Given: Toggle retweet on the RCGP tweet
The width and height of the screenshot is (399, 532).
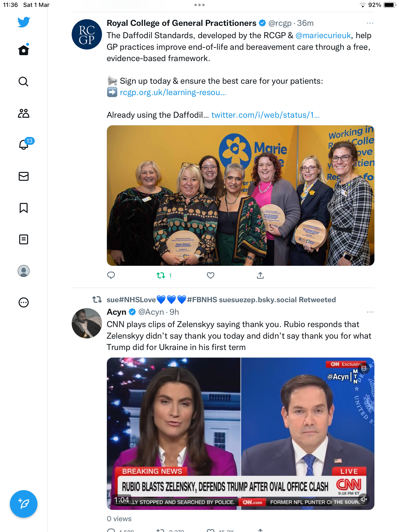Looking at the screenshot, I should (161, 275).
